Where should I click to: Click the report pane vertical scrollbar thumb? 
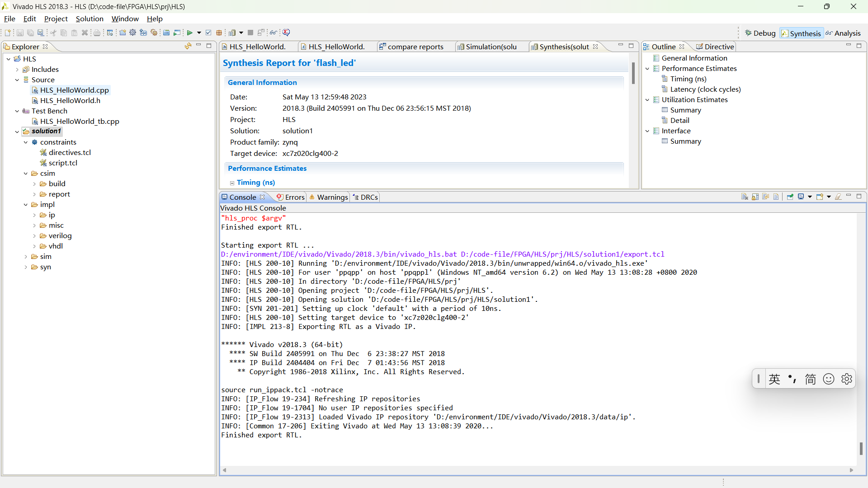(633, 73)
